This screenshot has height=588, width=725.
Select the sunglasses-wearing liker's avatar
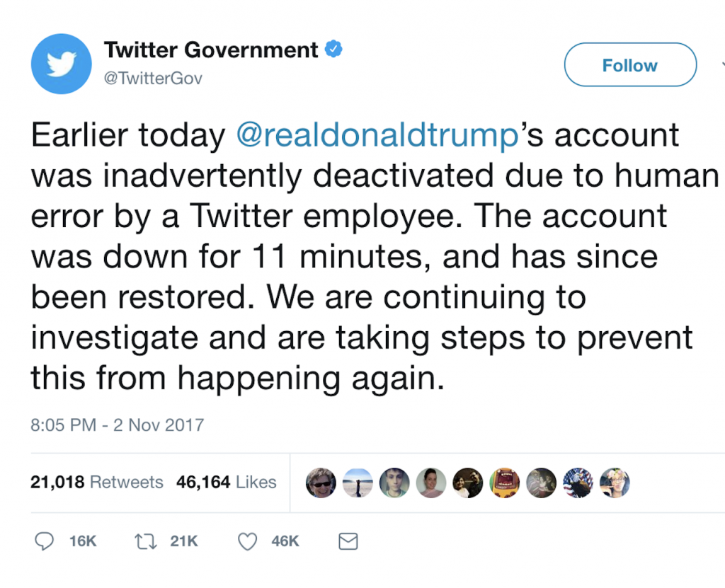tap(321, 483)
